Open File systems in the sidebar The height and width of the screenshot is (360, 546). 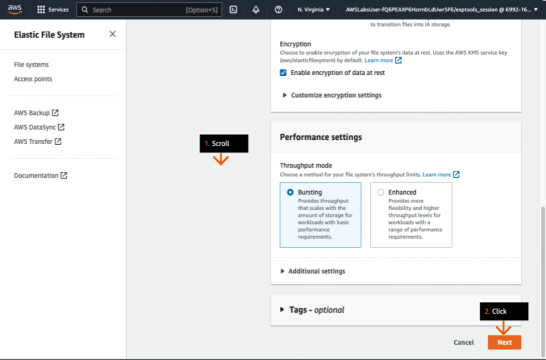click(31, 64)
